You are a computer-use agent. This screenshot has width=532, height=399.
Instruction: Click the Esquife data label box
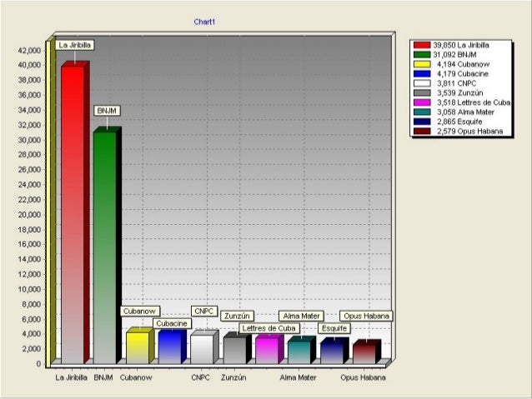pyautogui.click(x=334, y=328)
